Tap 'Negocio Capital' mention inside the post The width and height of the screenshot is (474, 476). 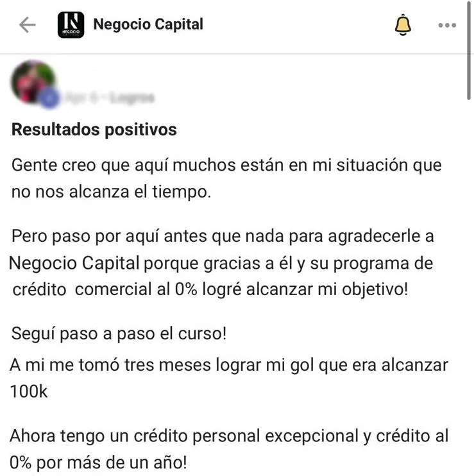tap(74, 263)
